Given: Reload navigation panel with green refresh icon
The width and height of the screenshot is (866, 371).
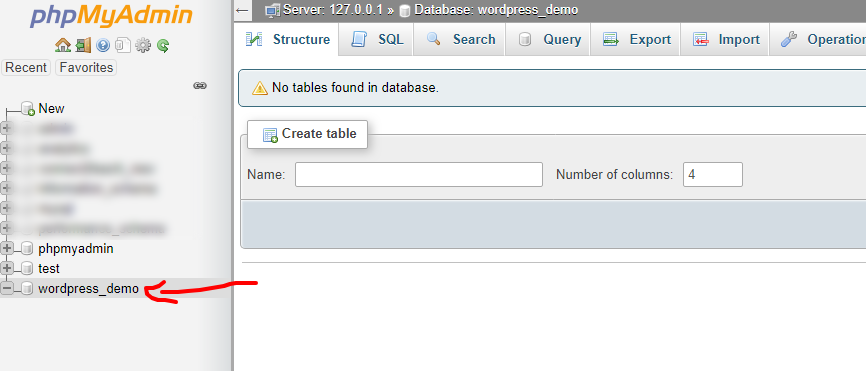Looking at the screenshot, I should [162, 45].
